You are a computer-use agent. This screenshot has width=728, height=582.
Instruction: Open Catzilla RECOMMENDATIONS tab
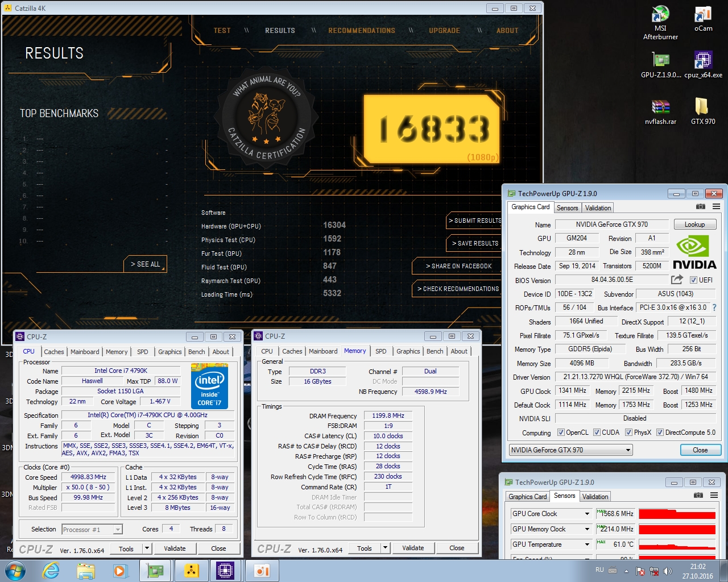tap(362, 31)
